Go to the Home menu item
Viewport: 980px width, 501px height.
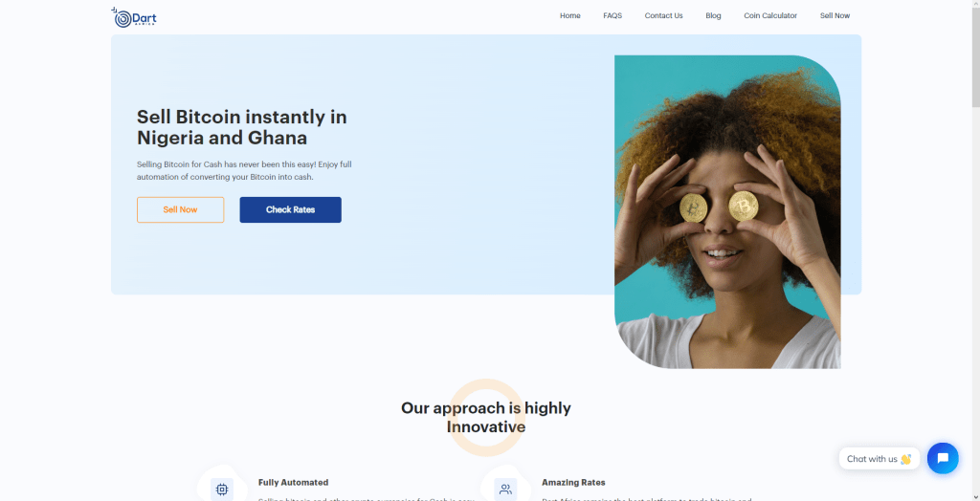coord(570,15)
